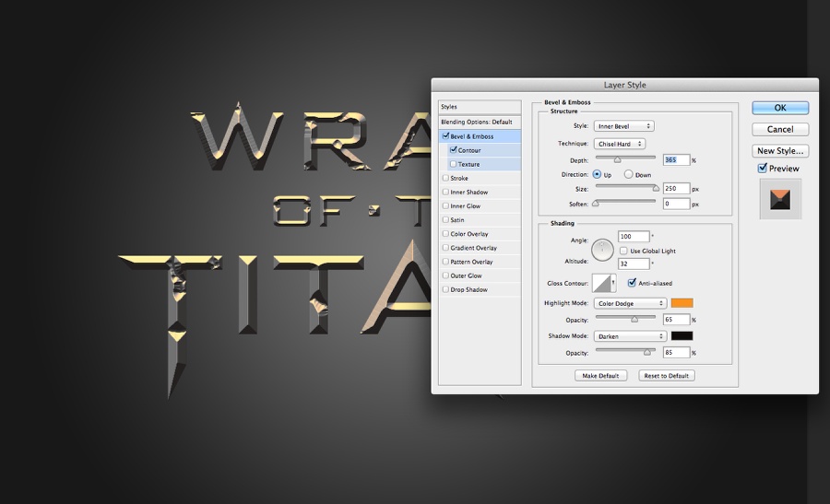
Task: Click the Cancel button
Action: coord(780,130)
